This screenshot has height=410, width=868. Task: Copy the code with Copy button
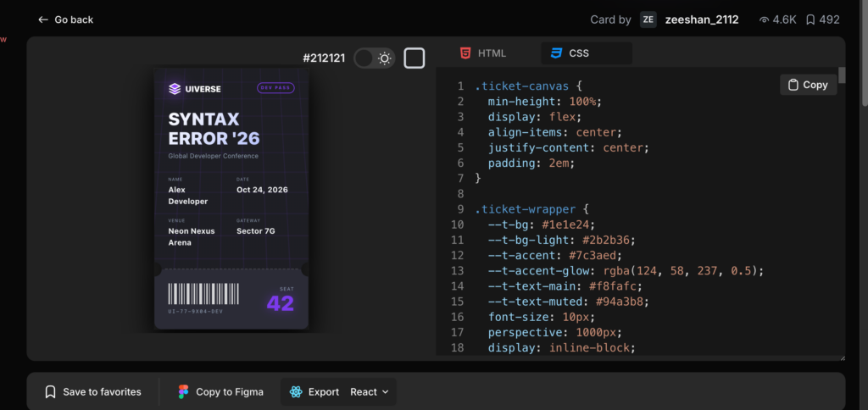tap(808, 85)
